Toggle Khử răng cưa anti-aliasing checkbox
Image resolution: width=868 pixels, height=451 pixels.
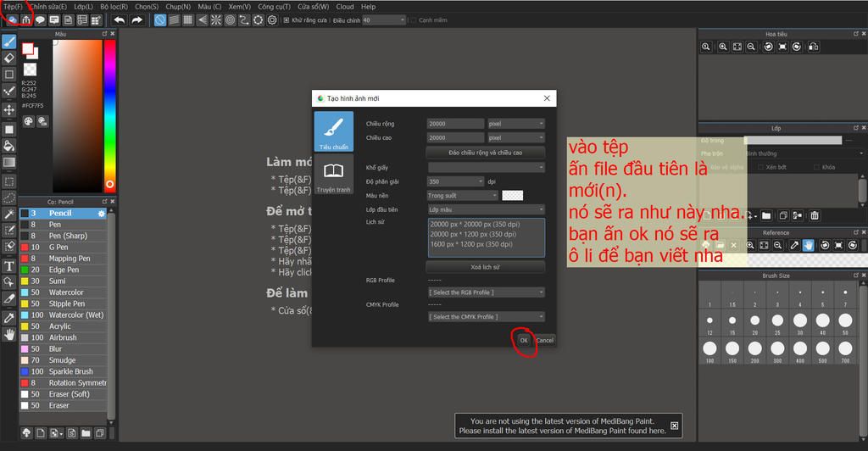tap(287, 19)
